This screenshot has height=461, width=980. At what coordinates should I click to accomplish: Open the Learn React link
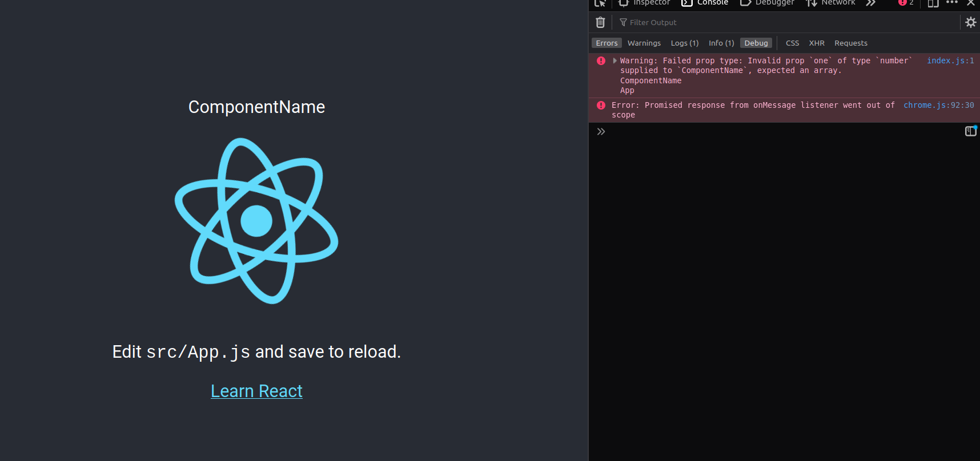click(x=256, y=391)
